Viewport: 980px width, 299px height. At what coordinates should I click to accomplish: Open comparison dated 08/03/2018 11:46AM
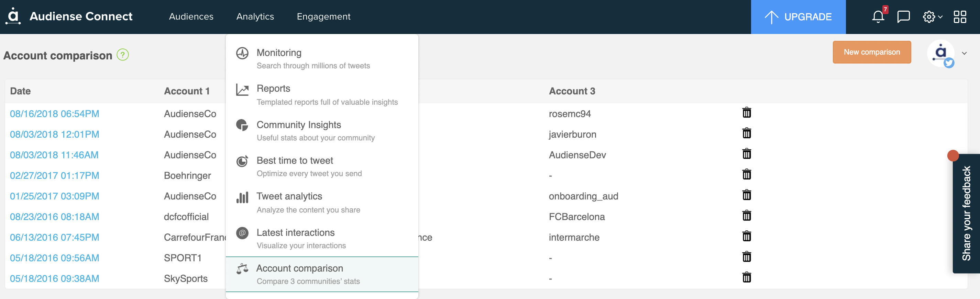tap(54, 154)
